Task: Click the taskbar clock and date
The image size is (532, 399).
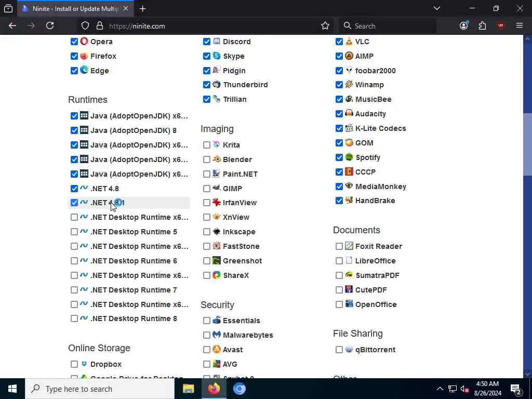Action: pyautogui.click(x=487, y=389)
